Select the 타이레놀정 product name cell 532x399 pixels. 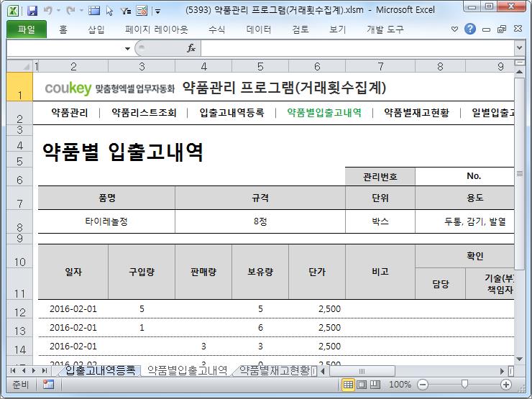click(106, 221)
